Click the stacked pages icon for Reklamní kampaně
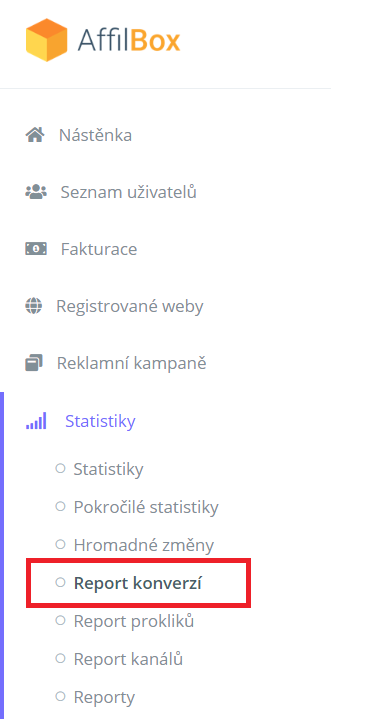The height and width of the screenshot is (720, 389). 34,363
